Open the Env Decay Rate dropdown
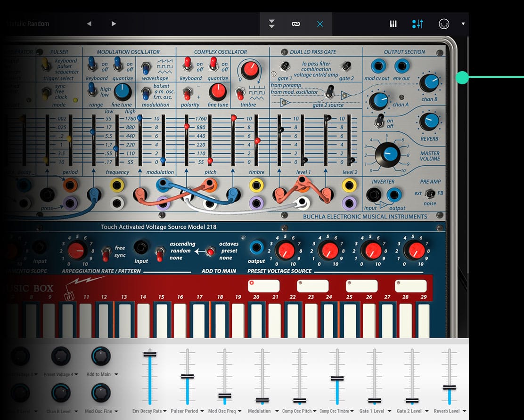Viewport: 524px width, 420px height. [165, 412]
